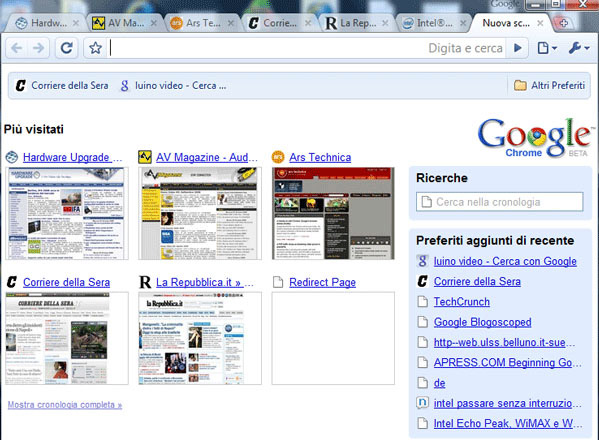Open the Hardware Upgrade most-visited link

(x=73, y=157)
